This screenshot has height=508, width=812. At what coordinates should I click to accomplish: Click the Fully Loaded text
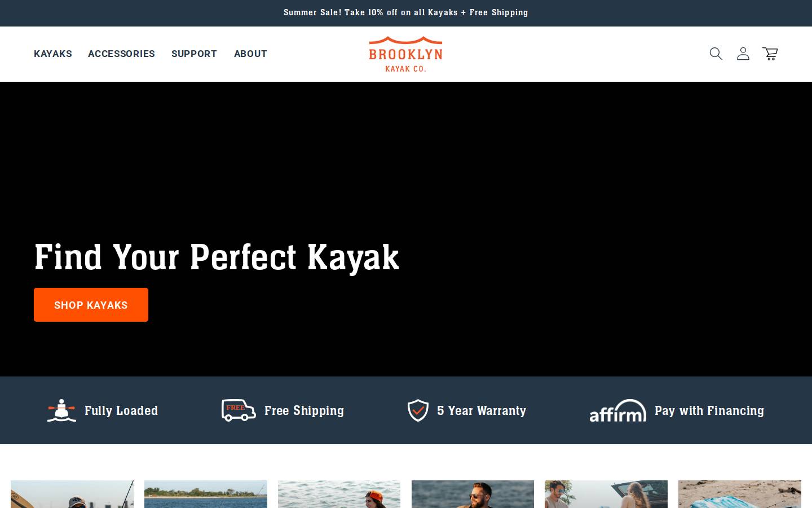(x=121, y=410)
